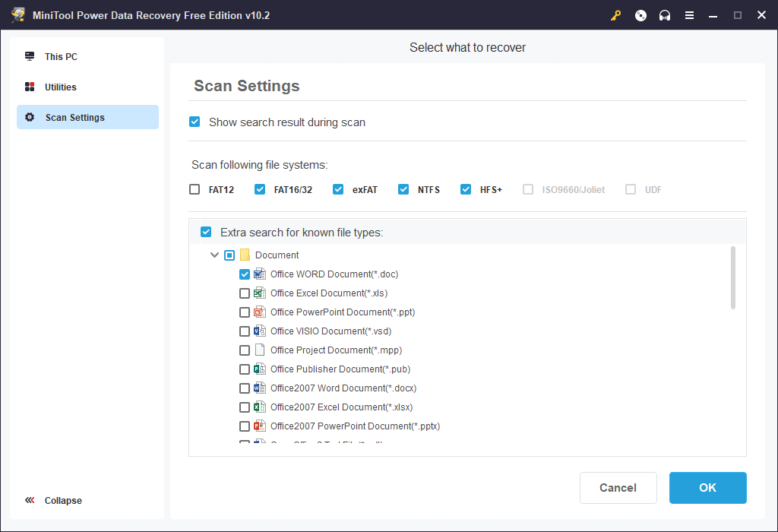This screenshot has width=778, height=532.
Task: Check Office Excel Document(*.xls) checkbox
Action: (x=244, y=293)
